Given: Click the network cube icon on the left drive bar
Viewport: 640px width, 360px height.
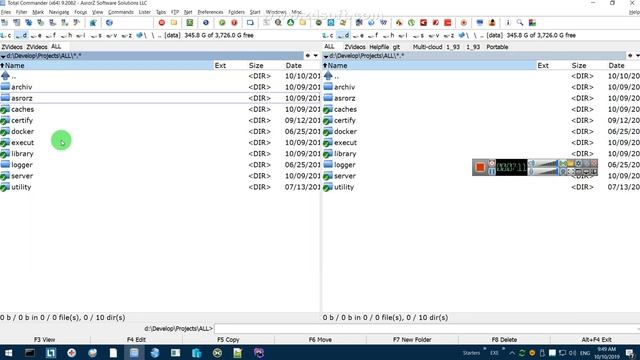Looking at the screenshot, I should pyautogui.click(x=140, y=36).
